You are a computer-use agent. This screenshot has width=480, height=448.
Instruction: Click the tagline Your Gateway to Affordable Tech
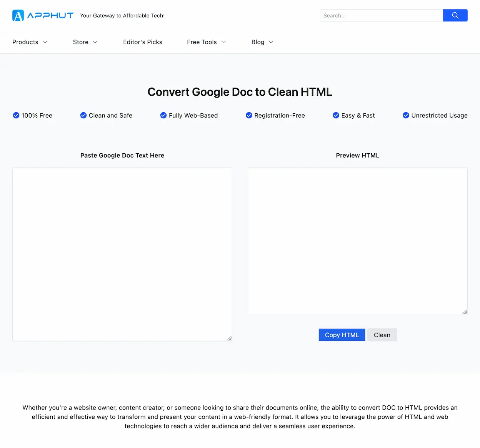click(x=122, y=15)
